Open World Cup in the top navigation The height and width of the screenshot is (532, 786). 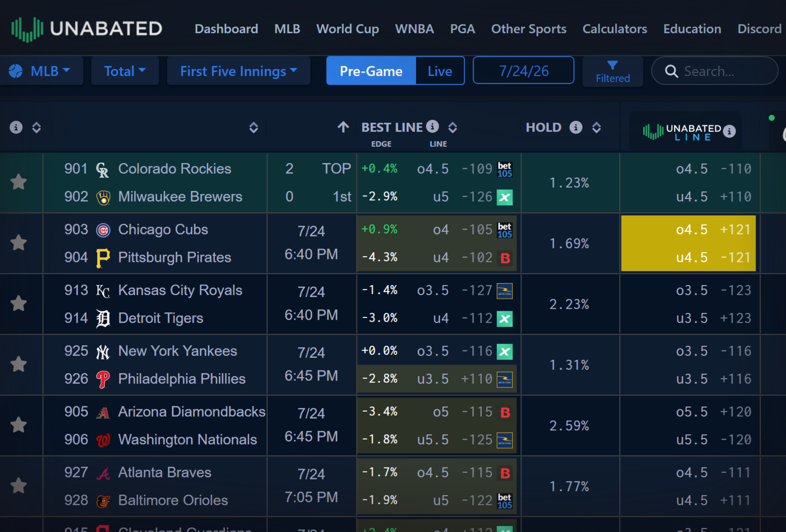point(347,29)
